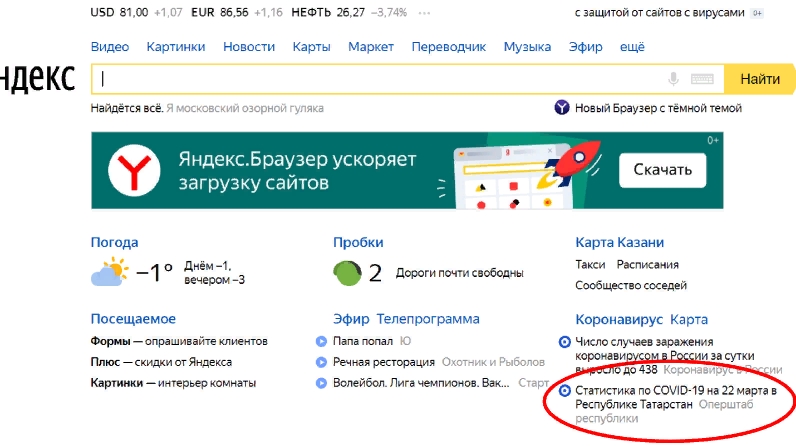Click the green traffic level icon
The width and height of the screenshot is (796, 446).
pos(347,272)
